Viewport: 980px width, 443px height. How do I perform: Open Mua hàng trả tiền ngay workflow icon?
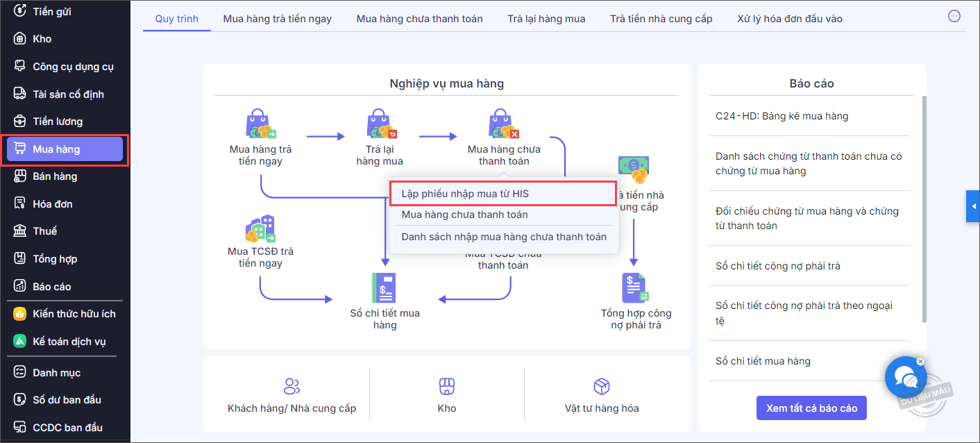pyautogui.click(x=261, y=124)
